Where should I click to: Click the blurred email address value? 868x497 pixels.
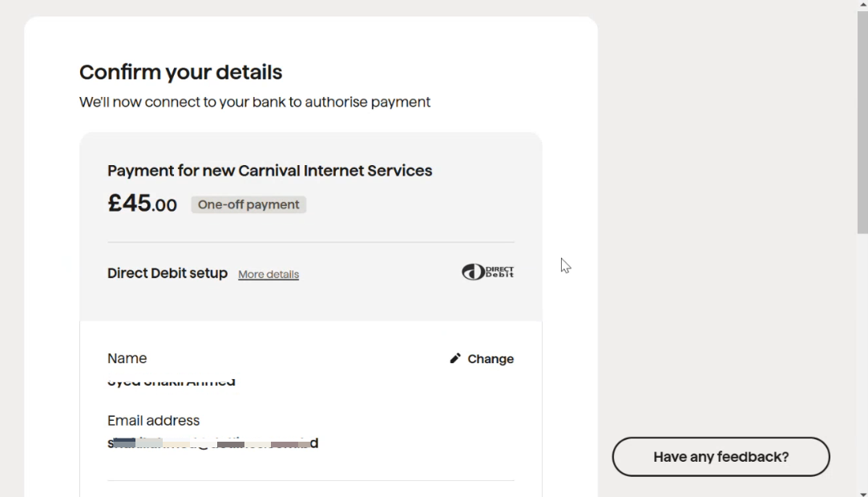(x=212, y=443)
